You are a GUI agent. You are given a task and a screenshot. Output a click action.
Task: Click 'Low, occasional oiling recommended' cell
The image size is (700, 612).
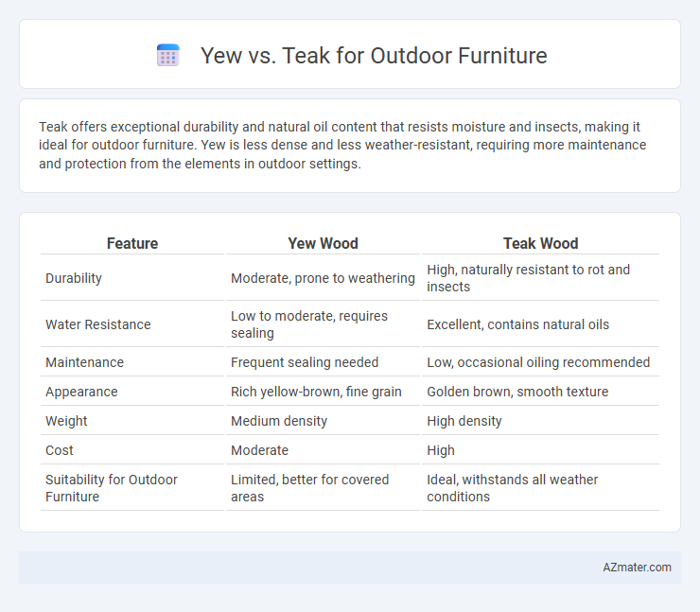point(541,362)
